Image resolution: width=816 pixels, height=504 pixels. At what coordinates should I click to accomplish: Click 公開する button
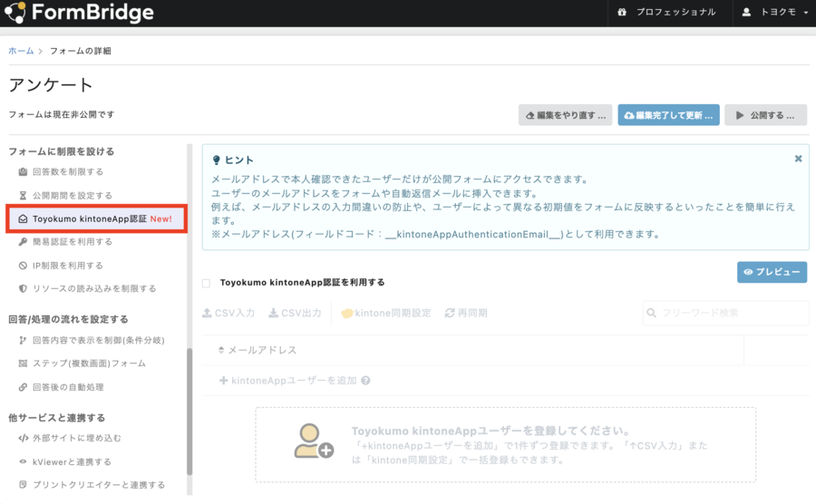pos(765,115)
